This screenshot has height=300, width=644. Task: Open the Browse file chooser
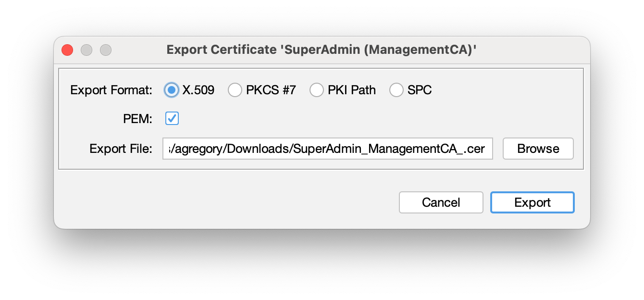point(538,149)
